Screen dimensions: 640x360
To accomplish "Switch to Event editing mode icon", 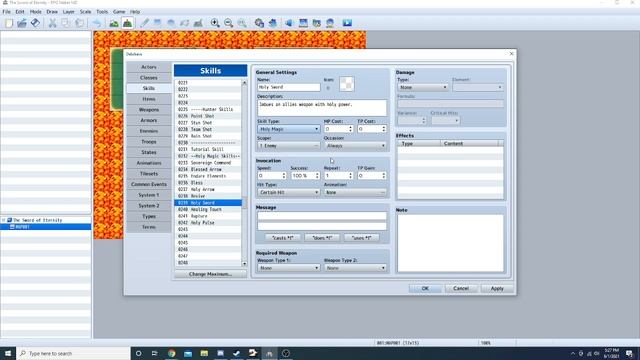I will tap(127, 23).
